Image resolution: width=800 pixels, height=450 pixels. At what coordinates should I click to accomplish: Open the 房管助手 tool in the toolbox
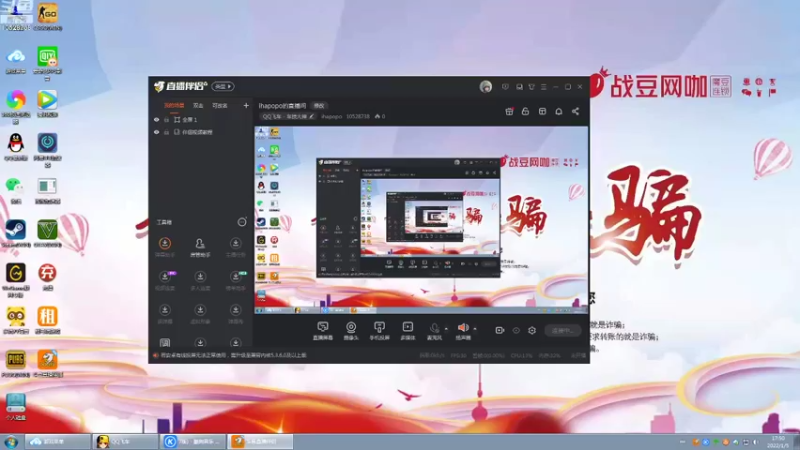(x=200, y=247)
